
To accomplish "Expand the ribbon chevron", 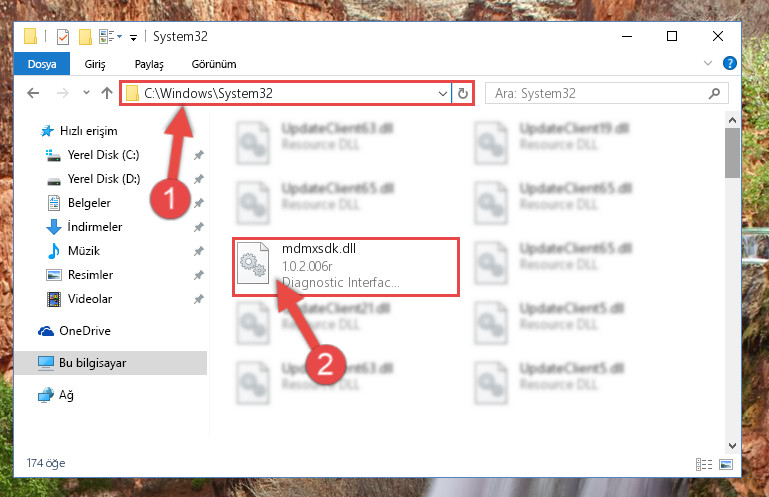I will coord(708,63).
